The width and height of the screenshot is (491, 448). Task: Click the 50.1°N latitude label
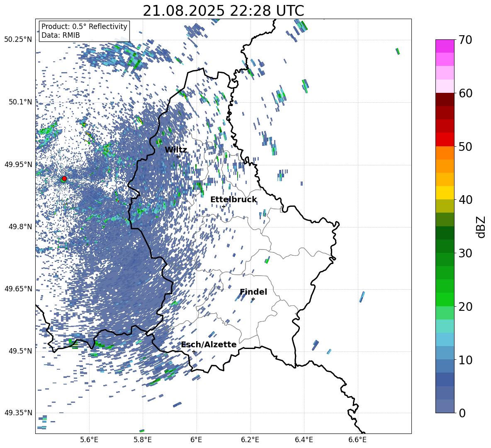pyautogui.click(x=20, y=102)
